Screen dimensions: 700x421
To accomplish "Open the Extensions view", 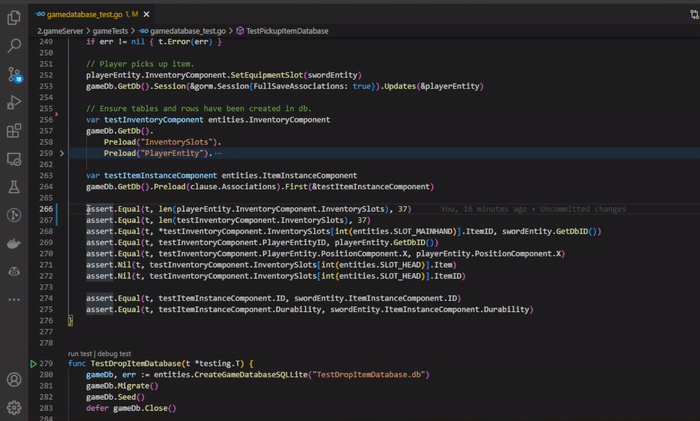I will click(x=14, y=131).
